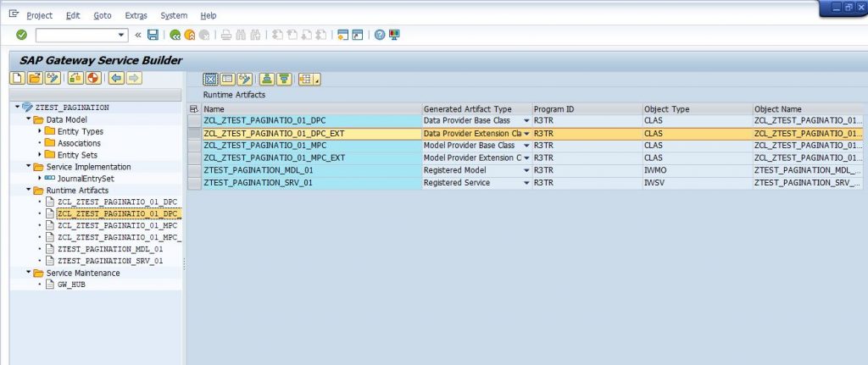
Task: Click the Create Project blank page icon
Action: (17, 78)
